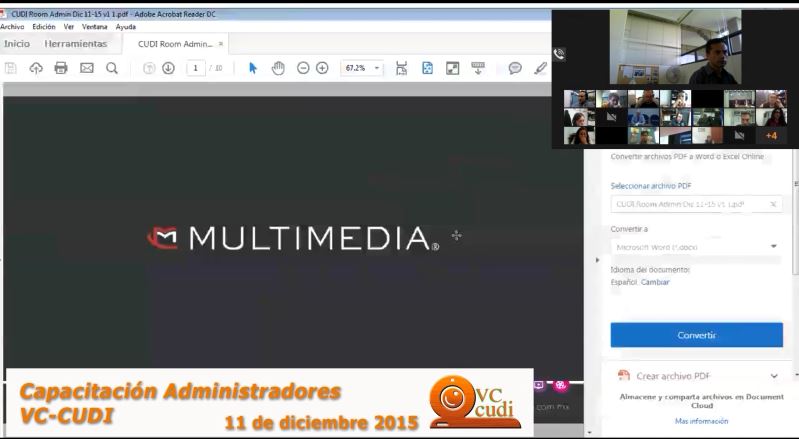Click the page number field
The image size is (799, 439).
pos(196,68)
